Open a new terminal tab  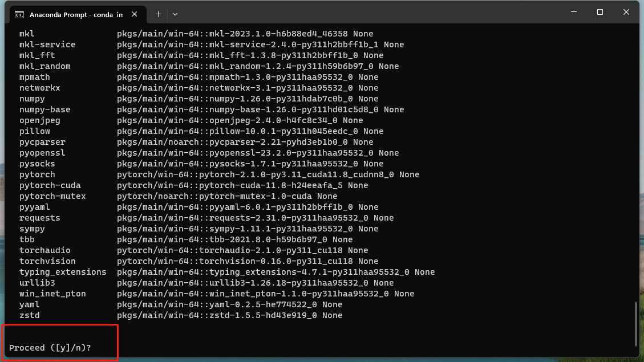pyautogui.click(x=158, y=14)
